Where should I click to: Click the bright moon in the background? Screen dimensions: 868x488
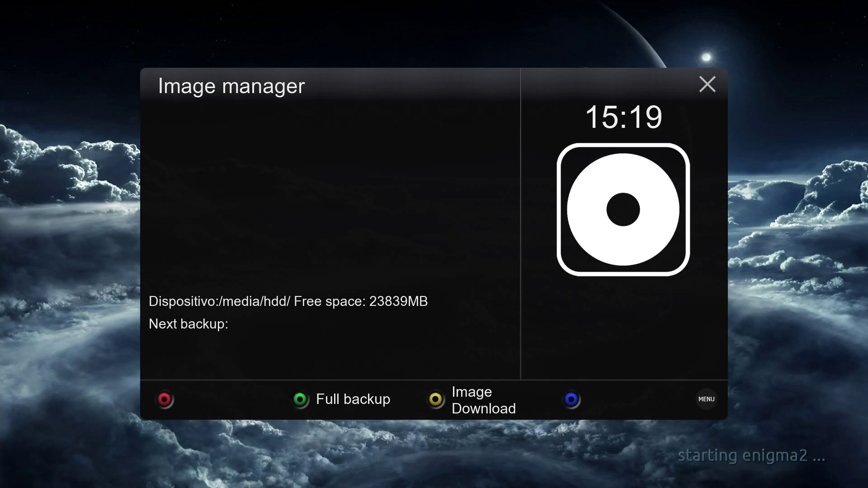coord(706,57)
